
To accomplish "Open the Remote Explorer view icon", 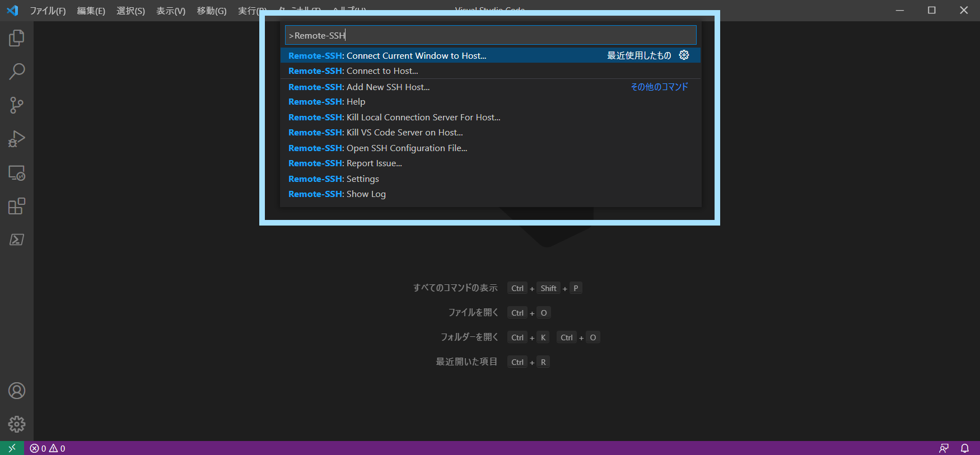I will coord(17,173).
